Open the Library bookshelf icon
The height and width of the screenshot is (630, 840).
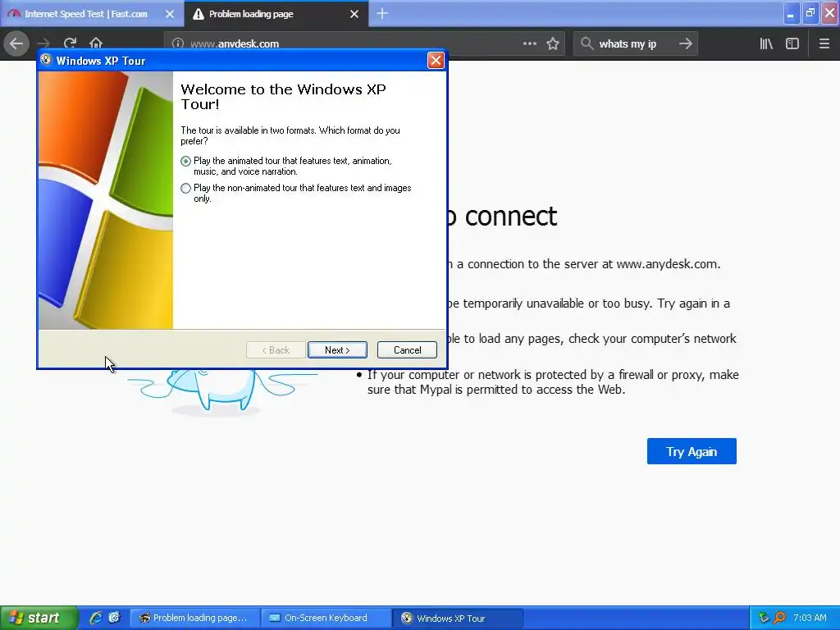(x=766, y=43)
